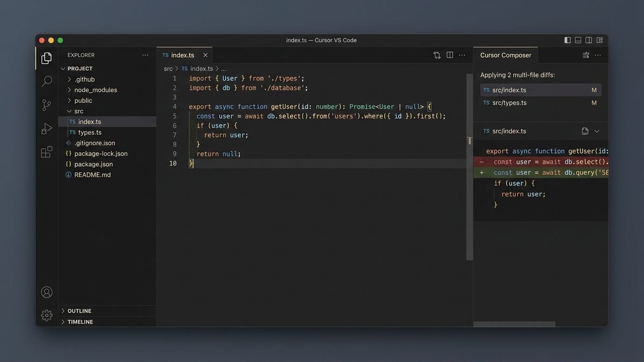The width and height of the screenshot is (644, 362).
Task: Select src/index.ts in the multi-file diffs list
Action: (x=540, y=90)
